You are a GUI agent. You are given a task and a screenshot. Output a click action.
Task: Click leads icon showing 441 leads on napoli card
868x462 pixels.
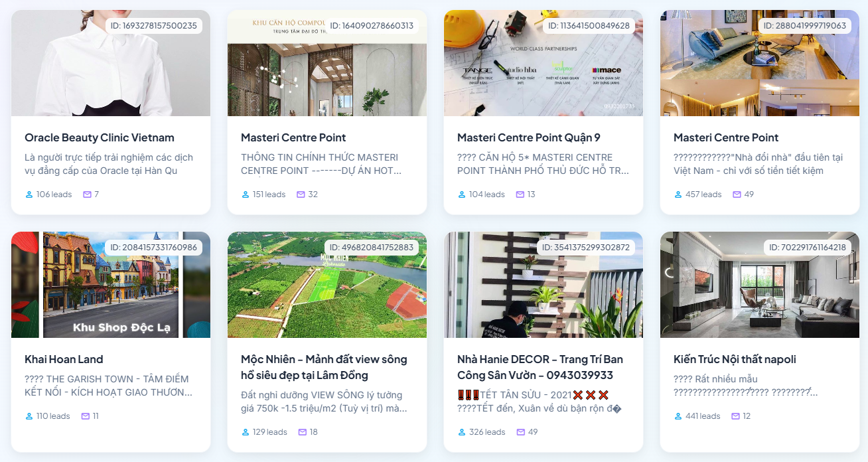678,416
